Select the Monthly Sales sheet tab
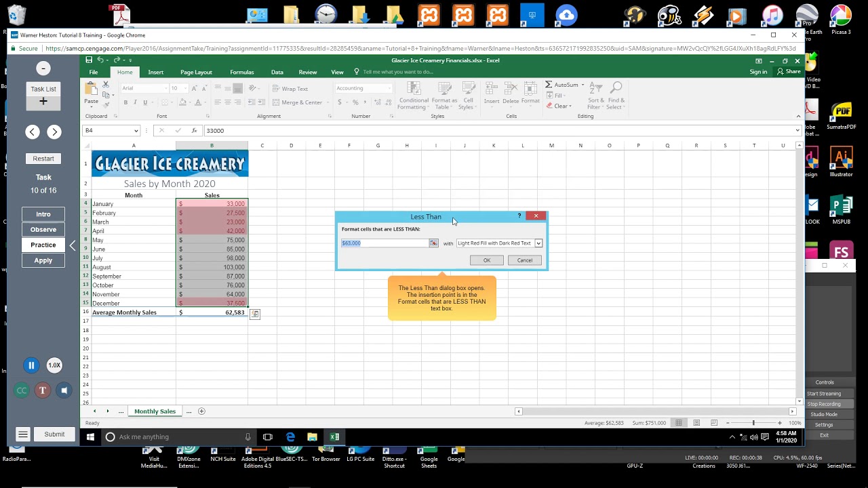868x488 pixels. [x=155, y=411]
